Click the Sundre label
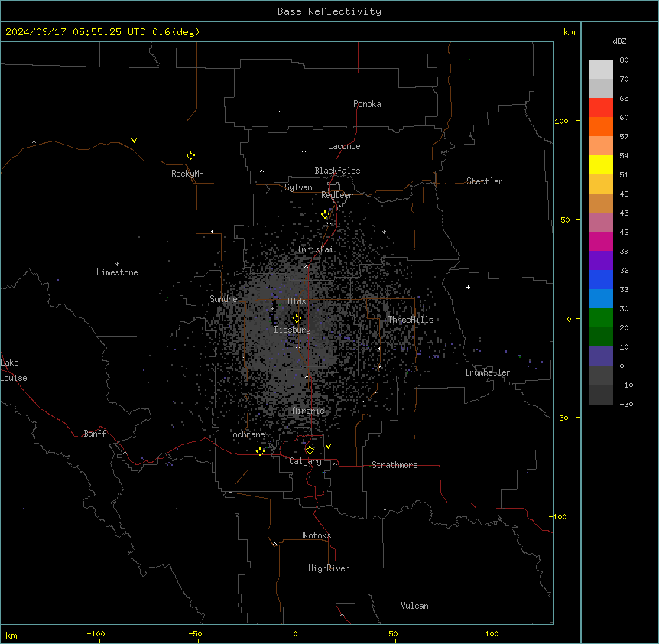 coord(223,299)
